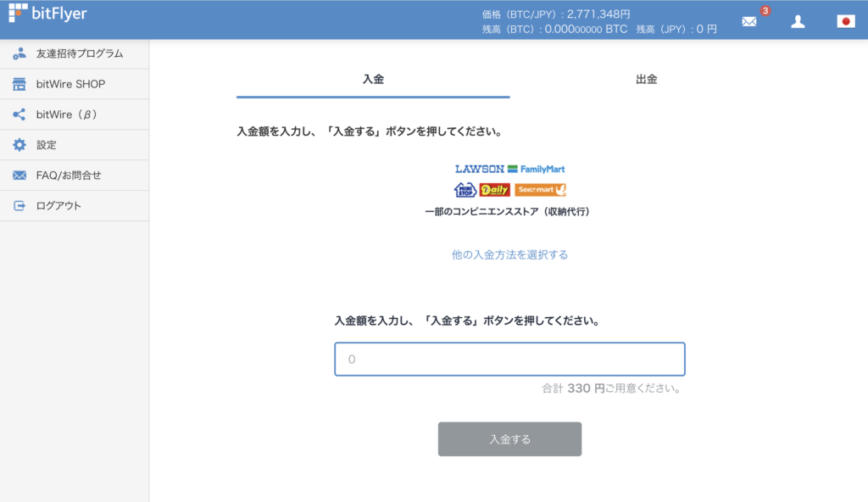Click the MINISTOP store logo

pos(465,189)
